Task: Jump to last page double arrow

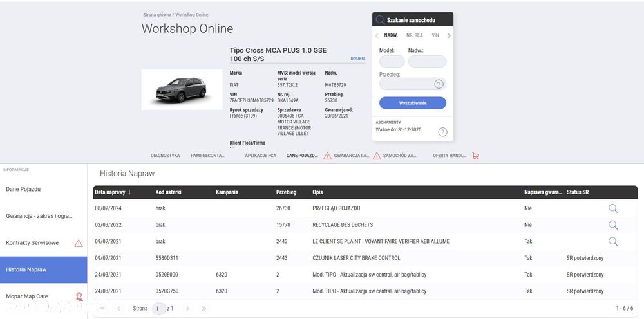Action: [204, 308]
